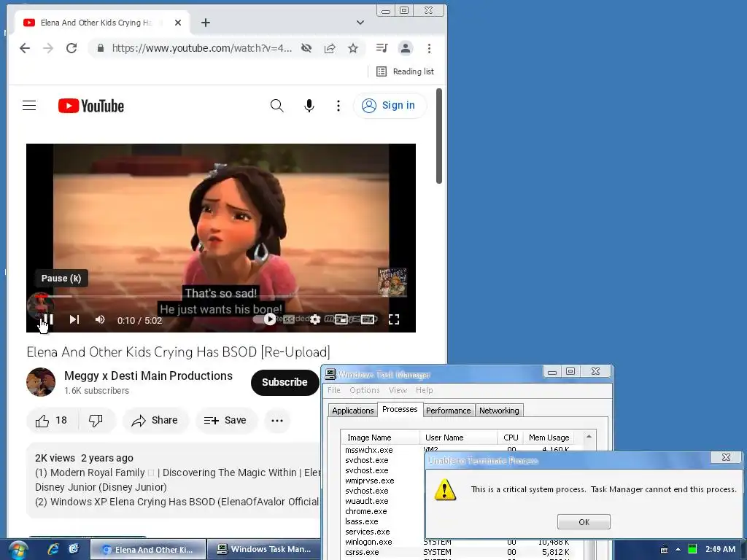The width and height of the screenshot is (747, 560).
Task: Click the forward navigation arrow
Action: tap(48, 48)
